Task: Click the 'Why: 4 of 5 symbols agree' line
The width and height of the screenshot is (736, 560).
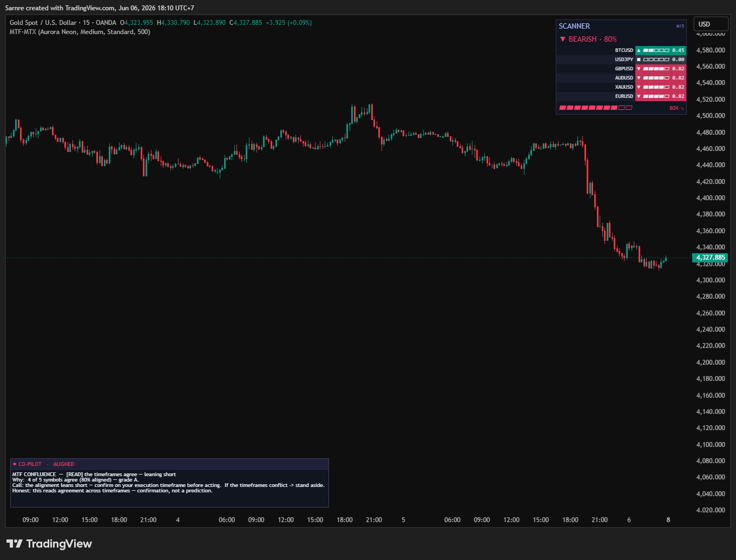Action: click(x=75, y=480)
